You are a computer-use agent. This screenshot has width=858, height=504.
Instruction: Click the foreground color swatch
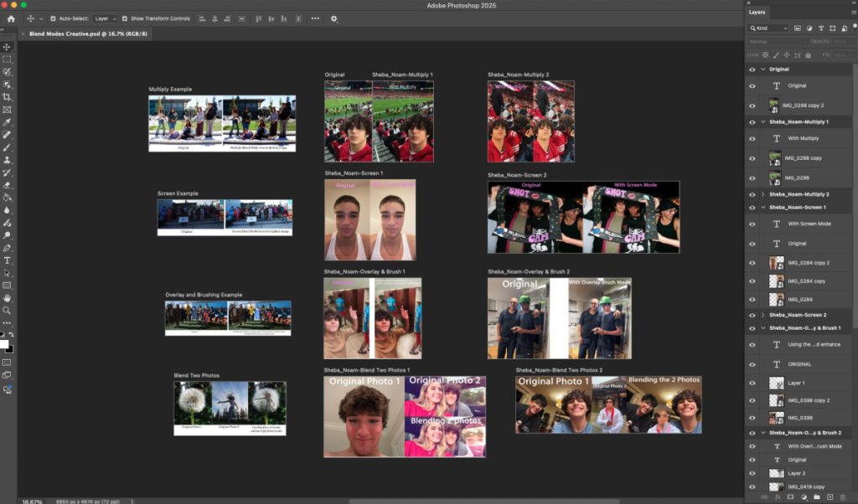[x=4, y=344]
